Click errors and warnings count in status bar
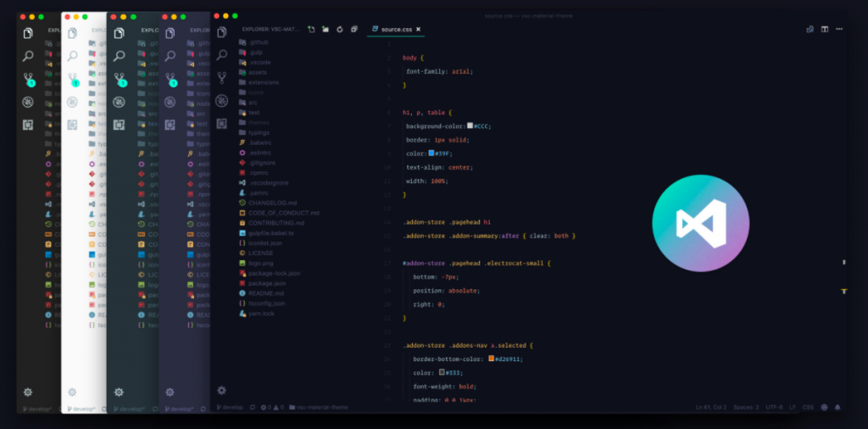Screen dimensions: 868x429 point(272,408)
